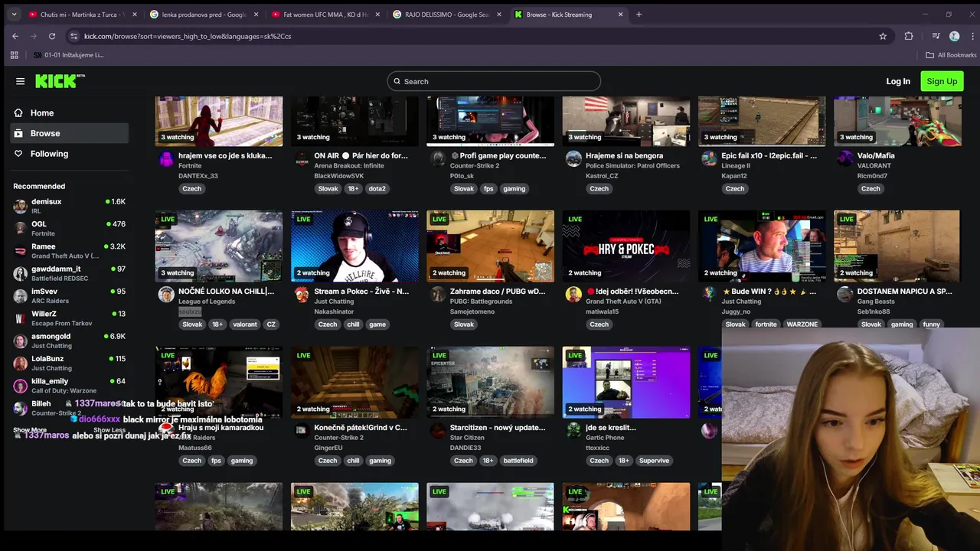Close the Browse - Kick Streaming tab
Image resolution: width=980 pixels, height=551 pixels.
coord(621,15)
